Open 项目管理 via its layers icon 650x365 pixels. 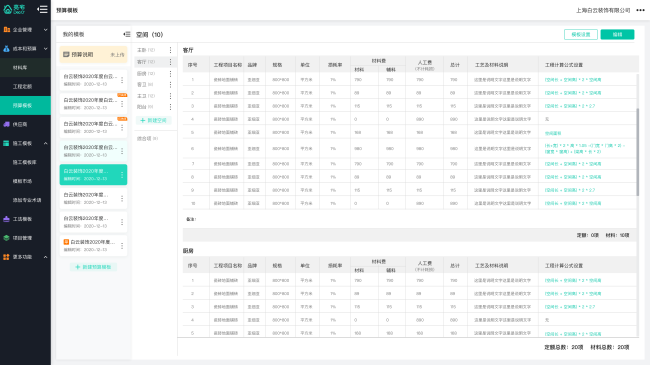(7, 238)
